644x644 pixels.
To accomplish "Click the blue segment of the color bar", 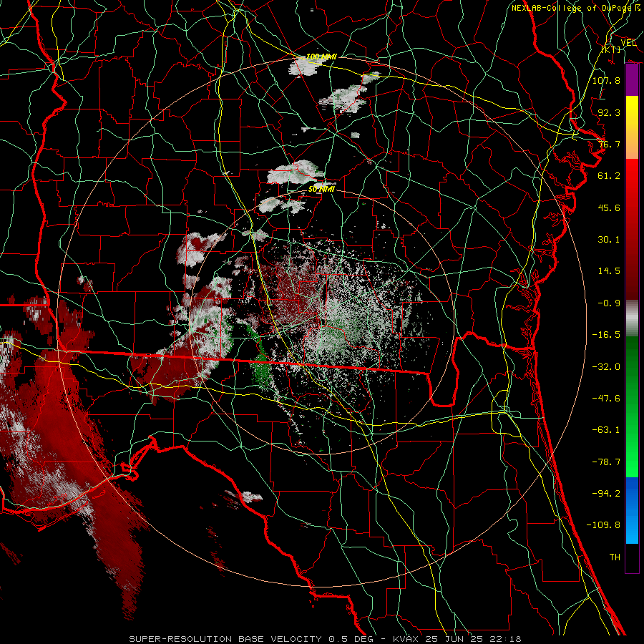I will (632, 510).
